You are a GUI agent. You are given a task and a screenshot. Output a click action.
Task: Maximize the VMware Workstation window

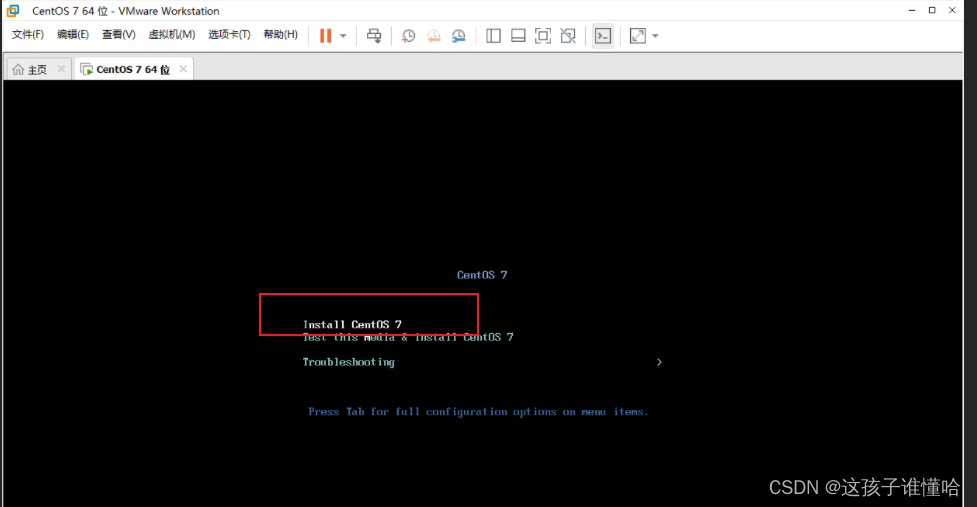coord(932,10)
